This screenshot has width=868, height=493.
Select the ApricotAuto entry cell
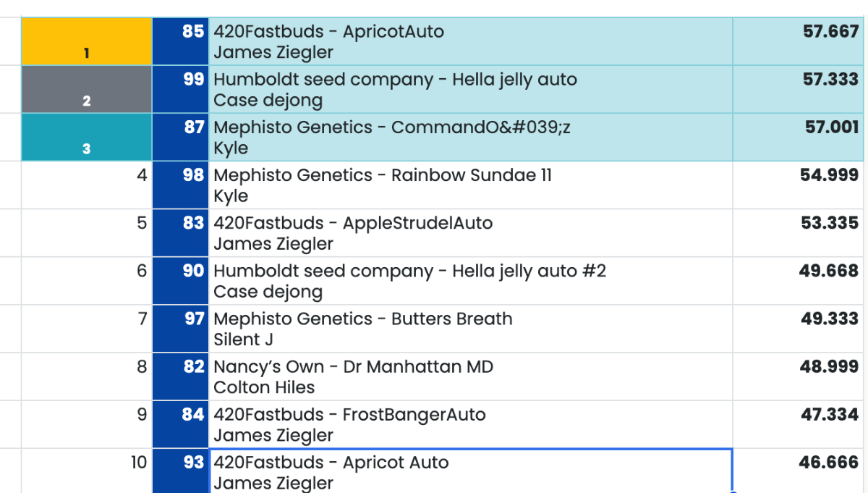click(470, 42)
